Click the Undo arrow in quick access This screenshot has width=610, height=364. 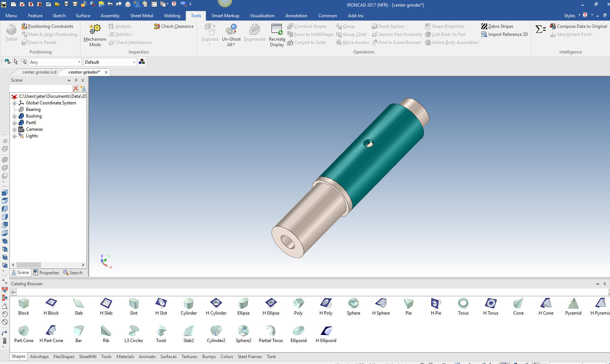pos(110,4)
